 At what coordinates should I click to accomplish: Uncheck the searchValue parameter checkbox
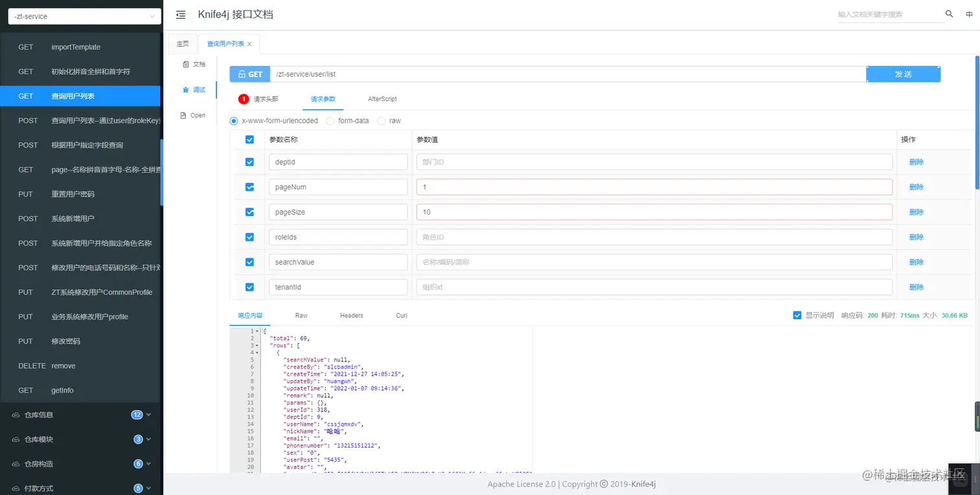250,262
